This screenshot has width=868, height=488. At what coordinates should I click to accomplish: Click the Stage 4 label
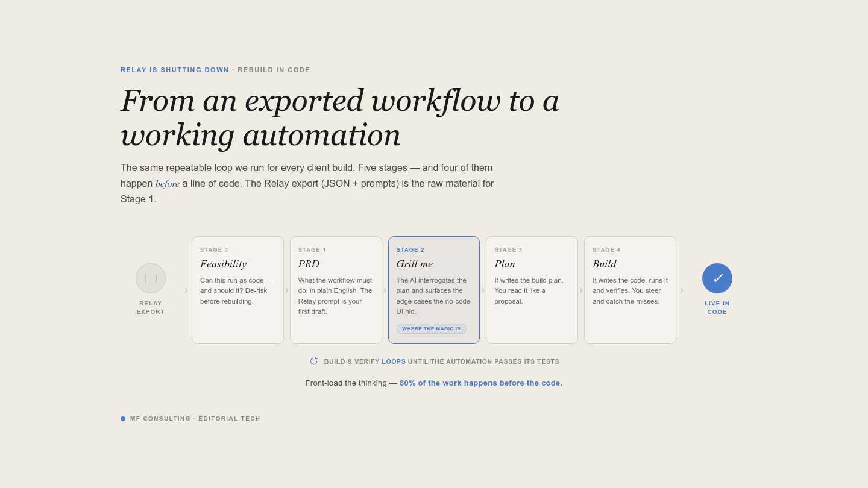point(606,250)
